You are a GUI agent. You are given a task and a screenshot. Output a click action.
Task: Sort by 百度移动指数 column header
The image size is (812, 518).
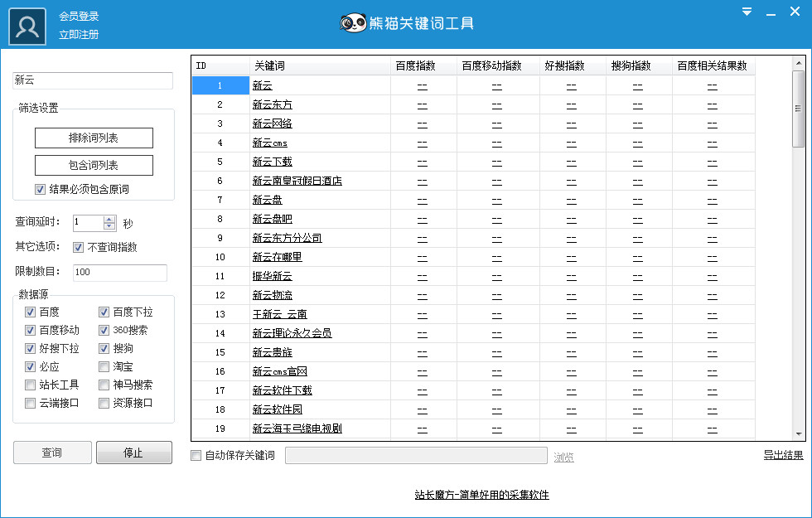[x=498, y=65]
